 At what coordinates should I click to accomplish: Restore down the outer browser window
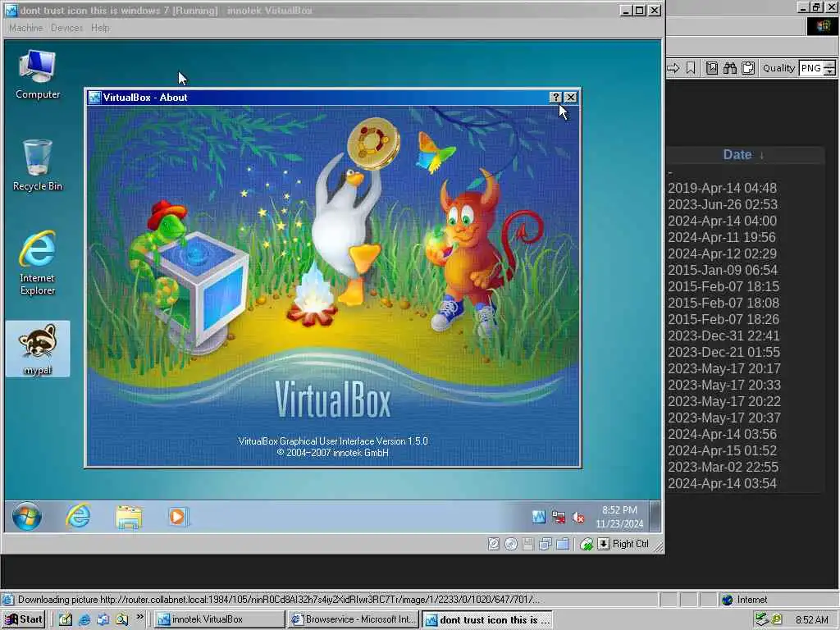tap(816, 7)
